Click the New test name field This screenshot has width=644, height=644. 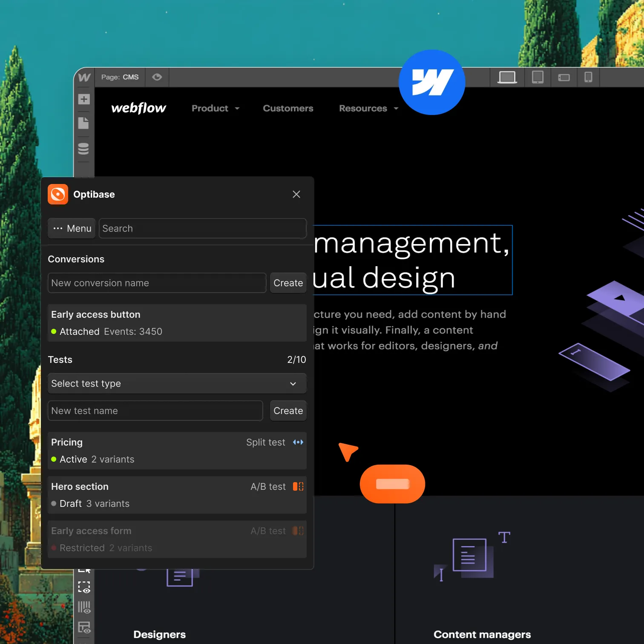tap(155, 411)
